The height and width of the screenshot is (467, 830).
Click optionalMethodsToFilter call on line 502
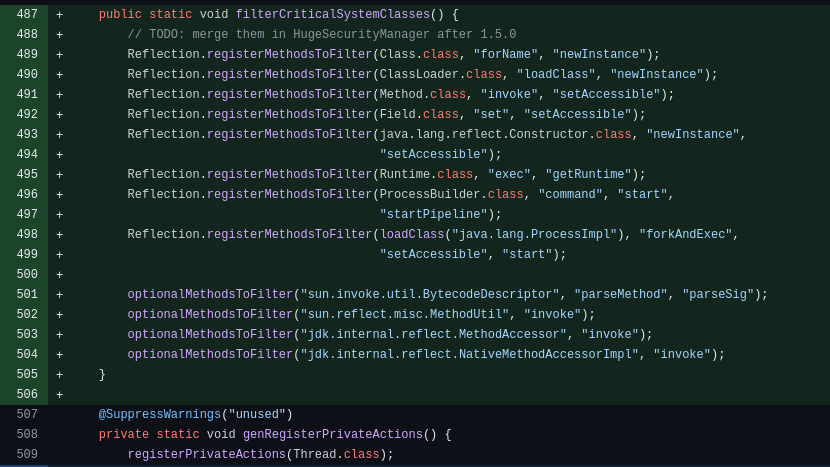click(x=210, y=314)
